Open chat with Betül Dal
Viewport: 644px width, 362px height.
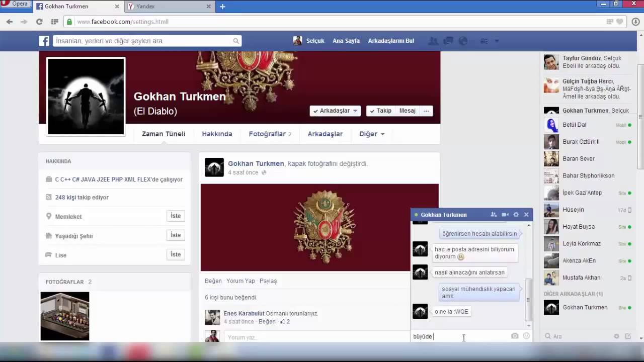pyautogui.click(x=587, y=125)
